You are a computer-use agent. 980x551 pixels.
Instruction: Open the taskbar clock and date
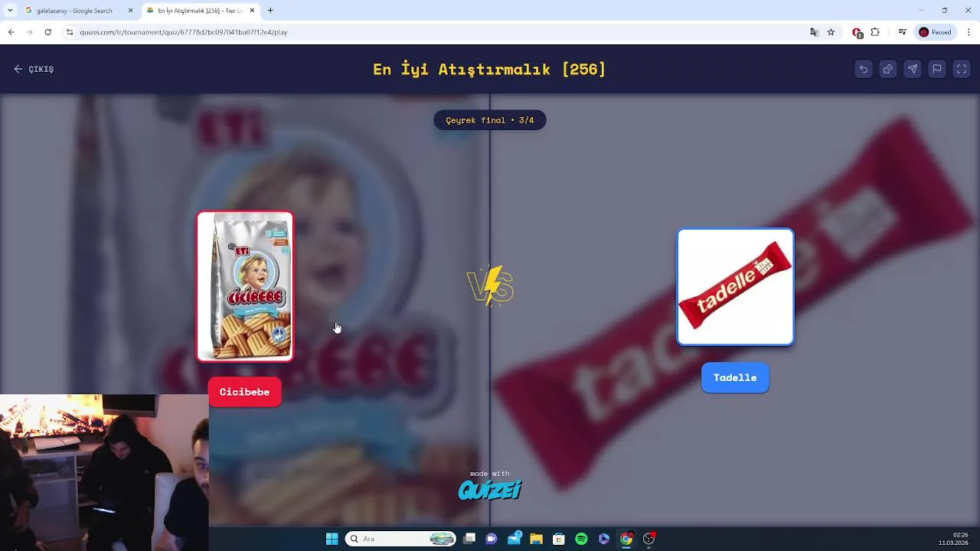coord(960,539)
